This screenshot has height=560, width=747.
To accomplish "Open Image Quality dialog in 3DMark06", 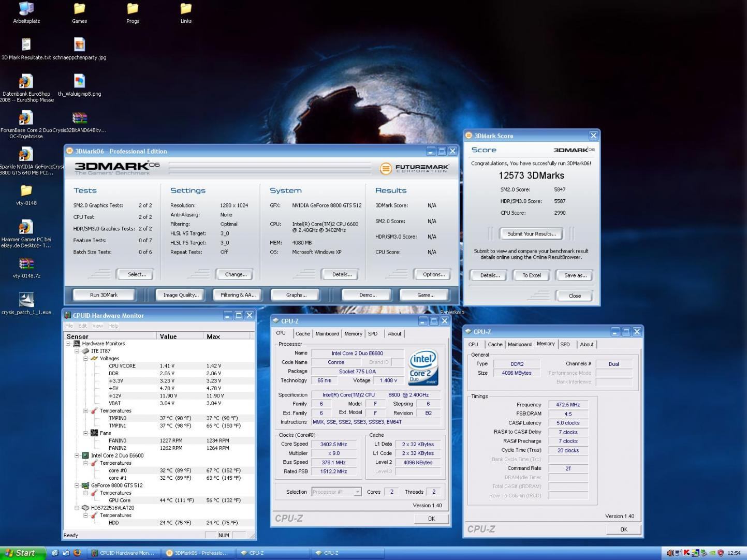I will point(181,295).
